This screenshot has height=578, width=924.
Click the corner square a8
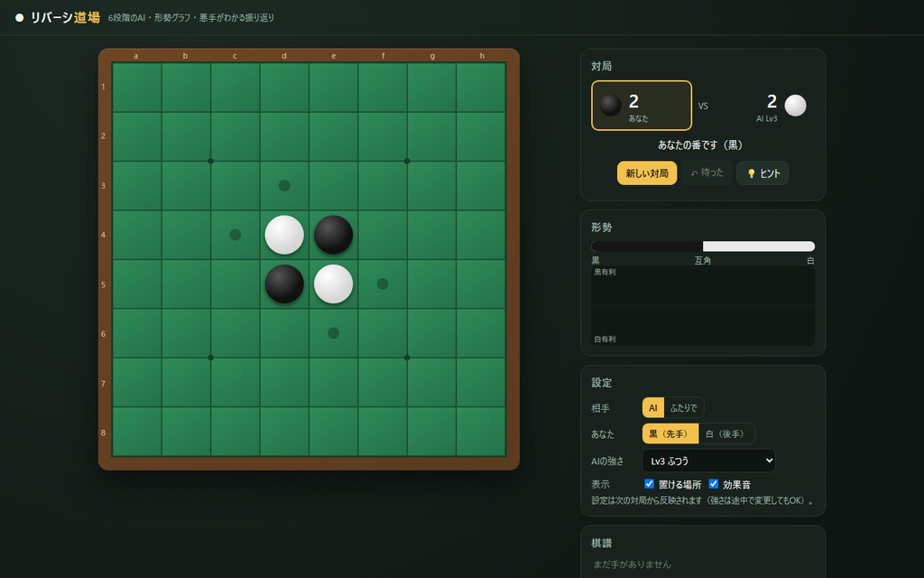(x=137, y=431)
